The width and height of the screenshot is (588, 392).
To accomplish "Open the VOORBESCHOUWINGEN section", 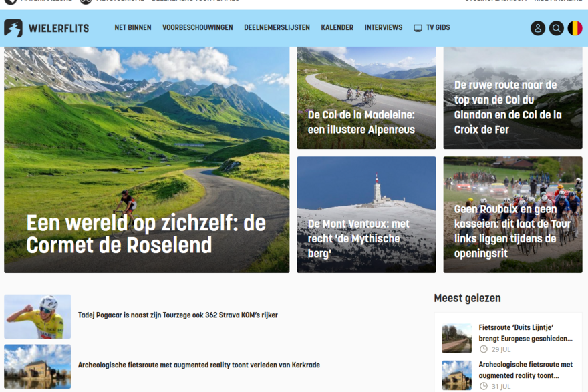I will pyautogui.click(x=198, y=28).
